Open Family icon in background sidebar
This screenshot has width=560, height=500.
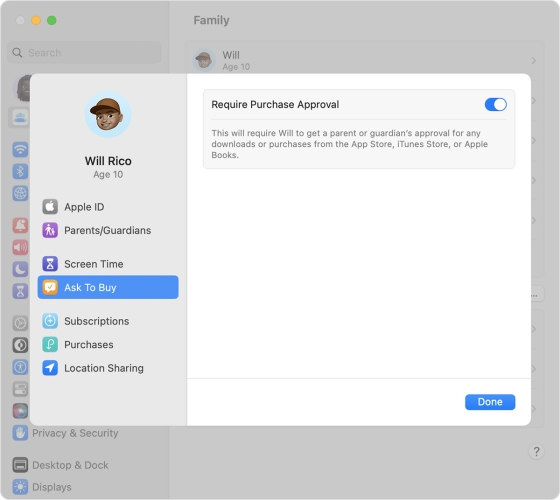(20, 117)
